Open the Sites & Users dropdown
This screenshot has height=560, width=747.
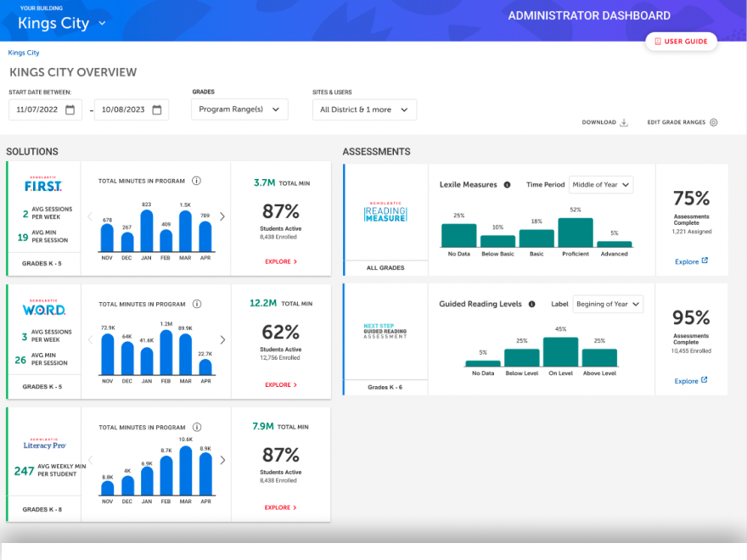point(364,109)
